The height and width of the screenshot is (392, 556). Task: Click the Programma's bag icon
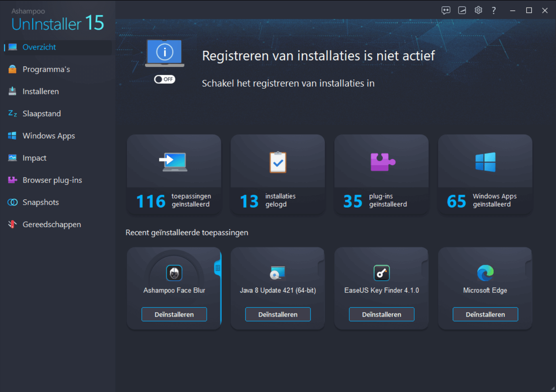[12, 69]
